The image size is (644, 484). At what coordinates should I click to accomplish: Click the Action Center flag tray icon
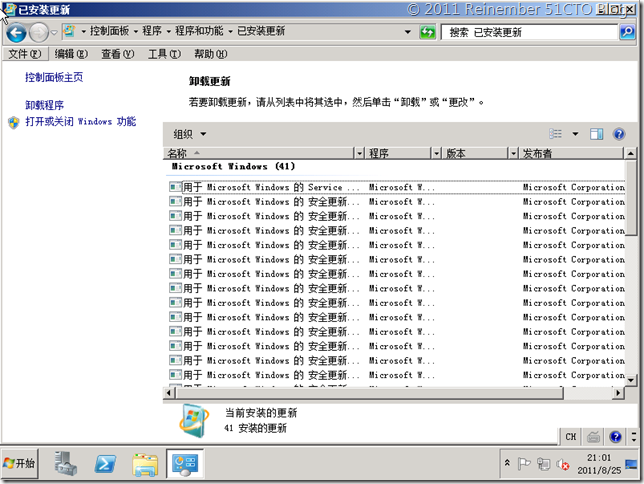[x=523, y=464]
